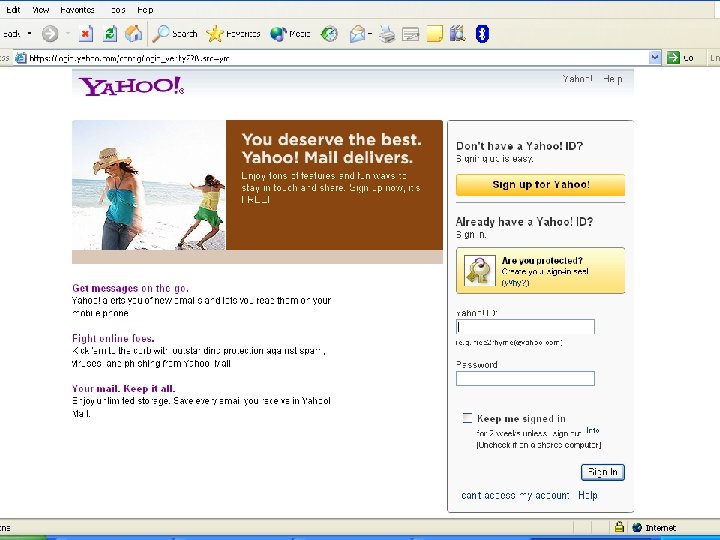Click the Yahoo! logo

[131, 86]
